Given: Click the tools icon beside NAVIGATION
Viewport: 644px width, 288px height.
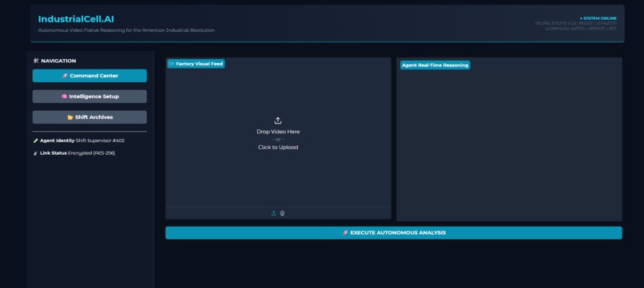Looking at the screenshot, I should pyautogui.click(x=36, y=61).
